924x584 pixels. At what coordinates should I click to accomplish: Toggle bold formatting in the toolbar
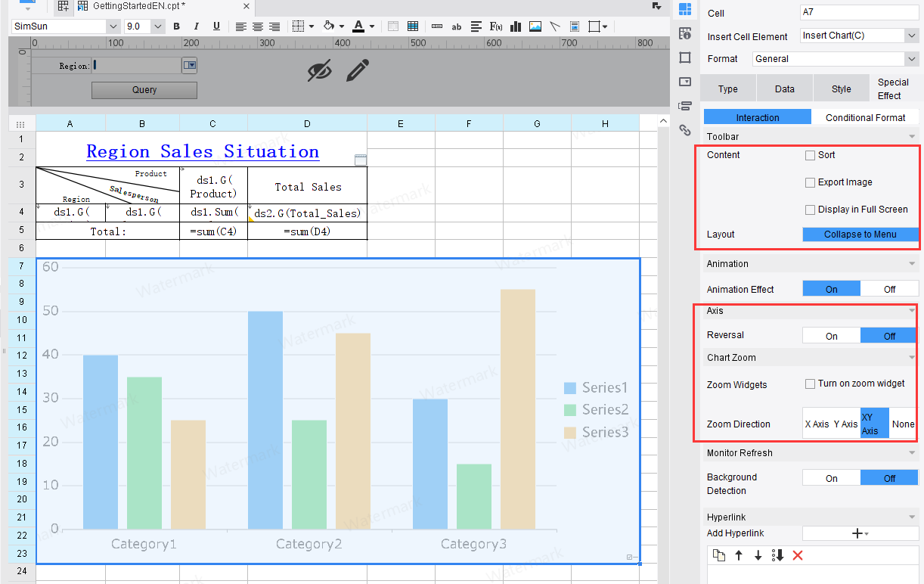(176, 26)
